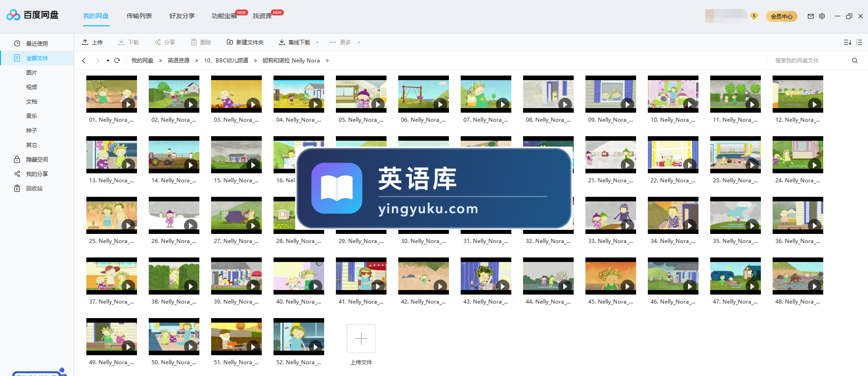Go forward with the right arrow

pyautogui.click(x=97, y=60)
